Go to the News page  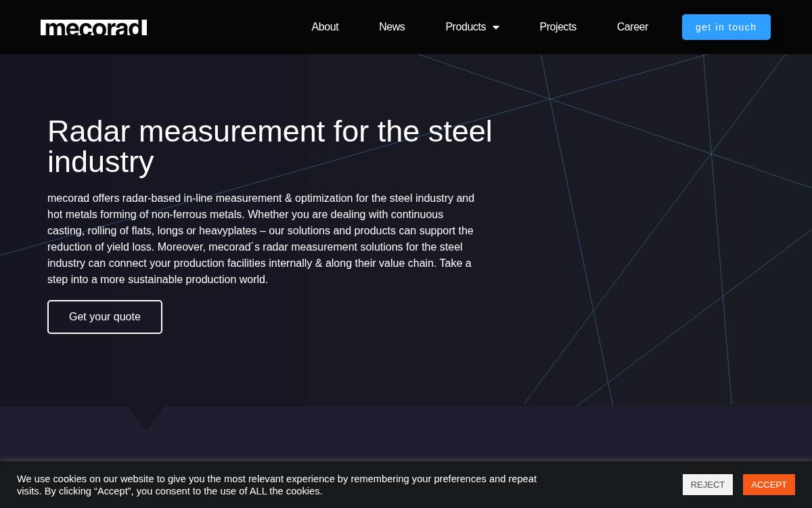click(x=392, y=27)
